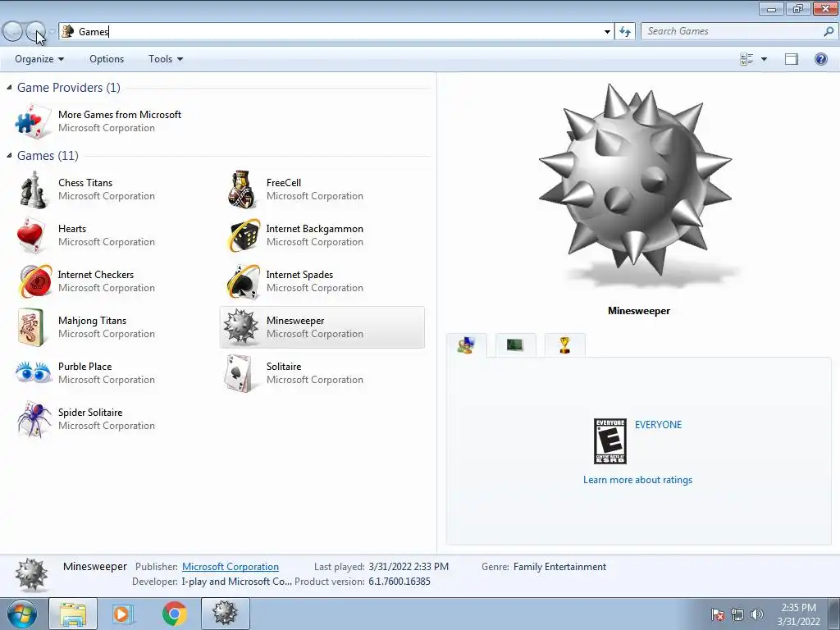Click the Minesweeper taskbar button
Screen dimensions: 840x630
click(x=225, y=614)
